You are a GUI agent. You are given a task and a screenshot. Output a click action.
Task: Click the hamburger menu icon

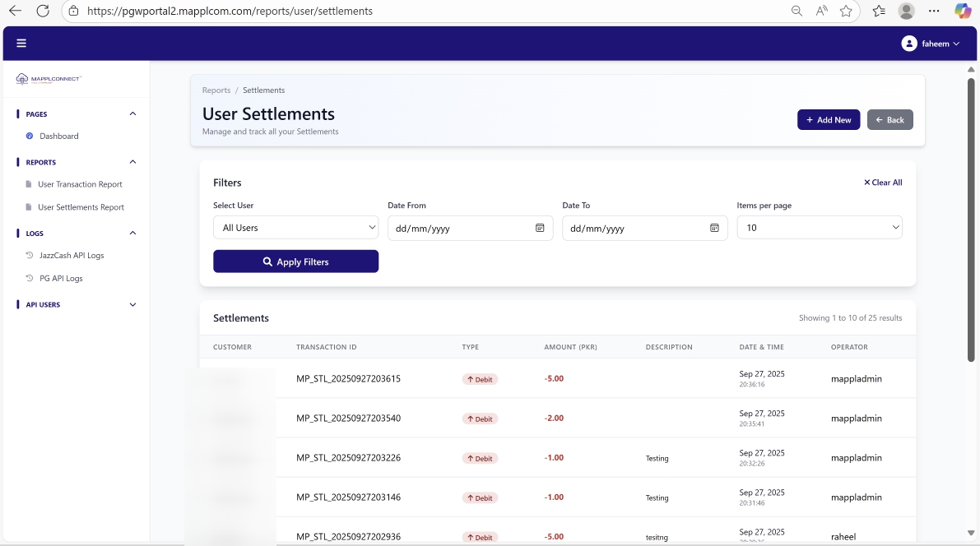[x=21, y=44]
